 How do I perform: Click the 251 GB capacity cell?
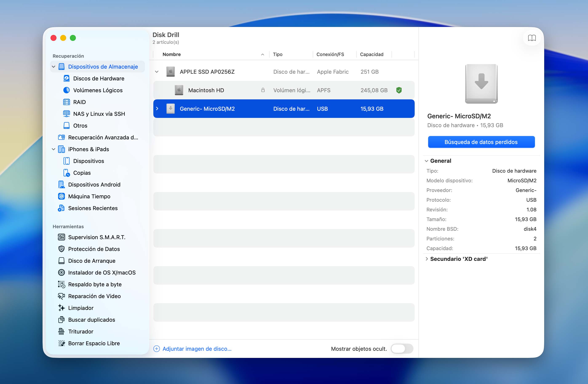click(369, 72)
